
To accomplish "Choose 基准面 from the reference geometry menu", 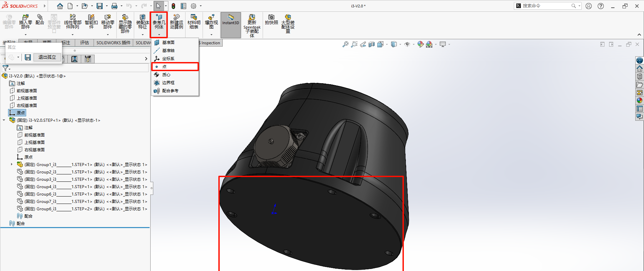I will (x=175, y=43).
